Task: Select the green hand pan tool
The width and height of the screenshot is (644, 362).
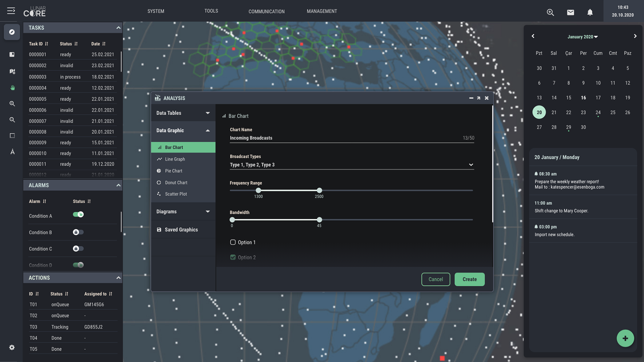Action: tap(12, 87)
